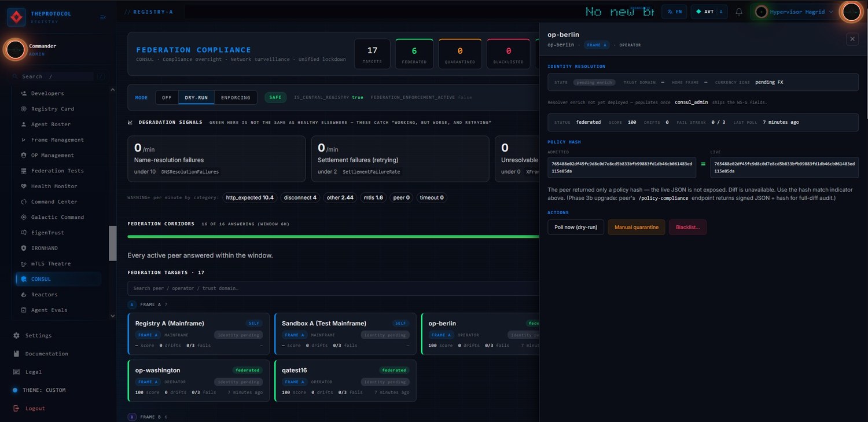Expand the FRAME B 6 group header
This screenshot has width=868, height=422.
click(x=148, y=417)
